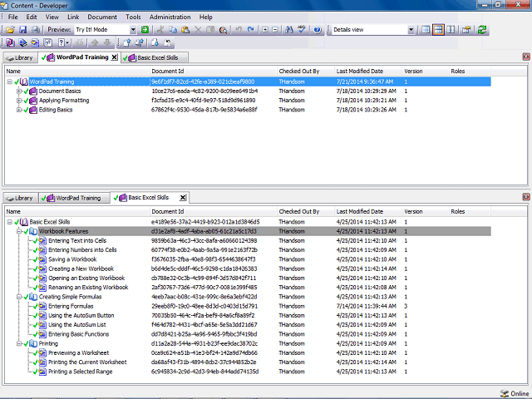Sort top pane by Document Id column header
The image size is (532, 399).
point(214,71)
